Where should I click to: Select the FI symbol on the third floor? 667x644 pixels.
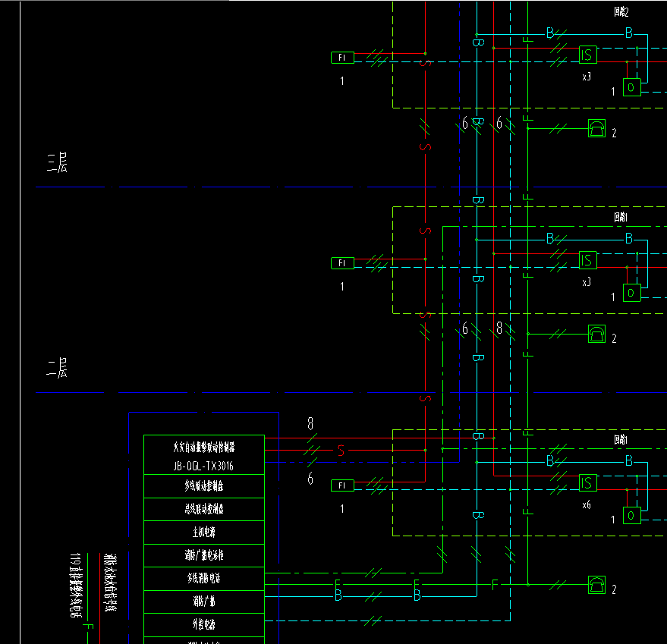pos(342,58)
